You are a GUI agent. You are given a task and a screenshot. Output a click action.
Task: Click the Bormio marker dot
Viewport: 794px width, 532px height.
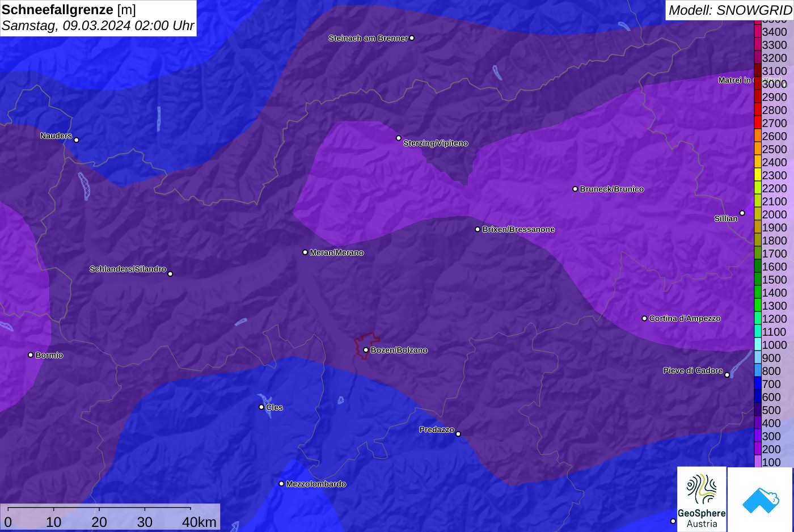(x=31, y=355)
